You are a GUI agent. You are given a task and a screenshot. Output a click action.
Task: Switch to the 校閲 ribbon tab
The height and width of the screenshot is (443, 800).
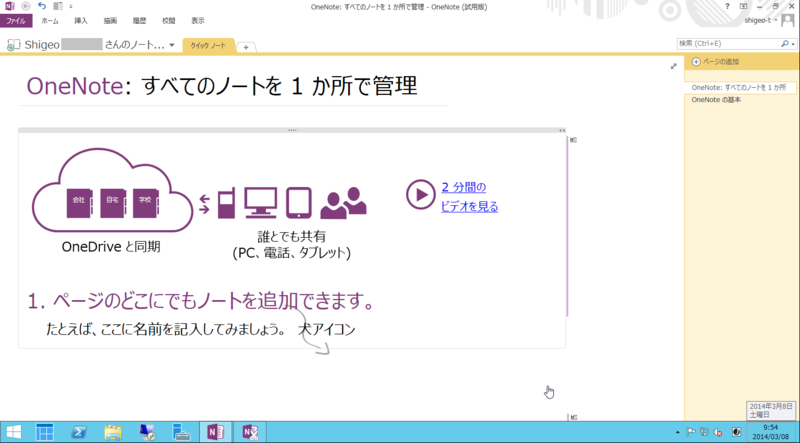[168, 21]
